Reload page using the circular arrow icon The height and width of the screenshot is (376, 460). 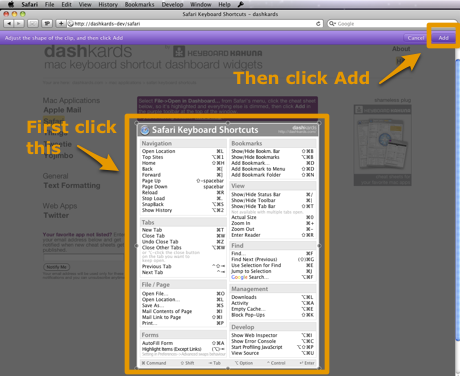(x=318, y=24)
